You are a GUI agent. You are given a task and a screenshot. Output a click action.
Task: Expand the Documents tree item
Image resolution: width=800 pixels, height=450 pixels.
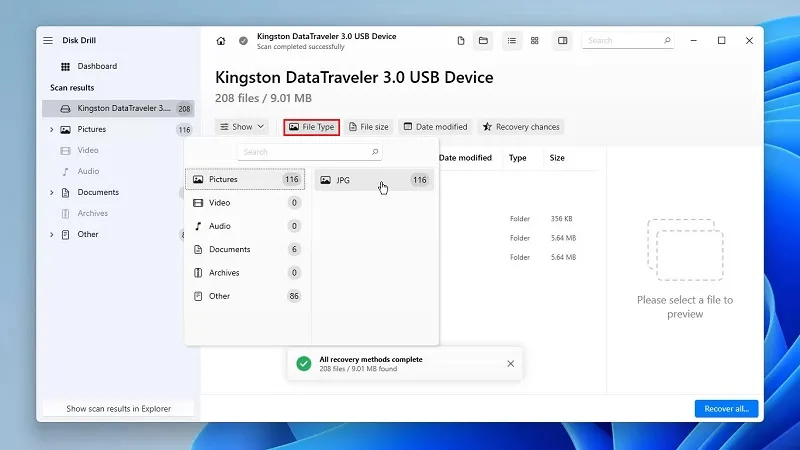click(x=52, y=192)
